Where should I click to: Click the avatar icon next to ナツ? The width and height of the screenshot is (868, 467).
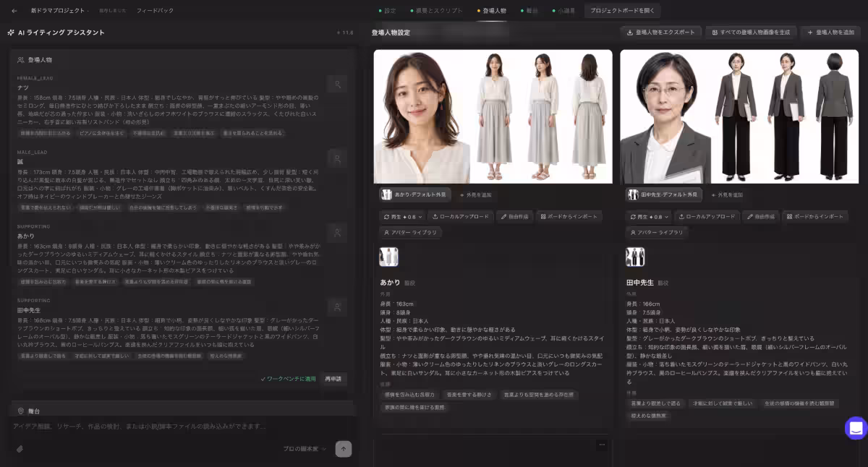pos(336,85)
